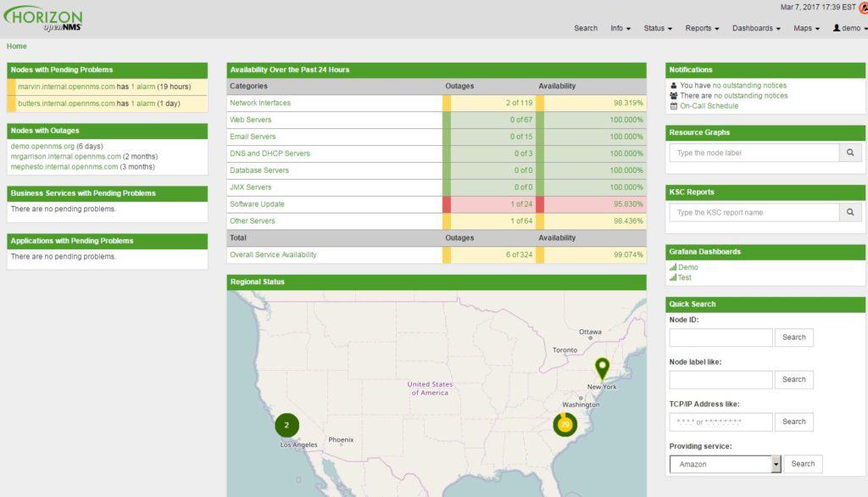Open the Reports dropdown menu

pos(702,28)
